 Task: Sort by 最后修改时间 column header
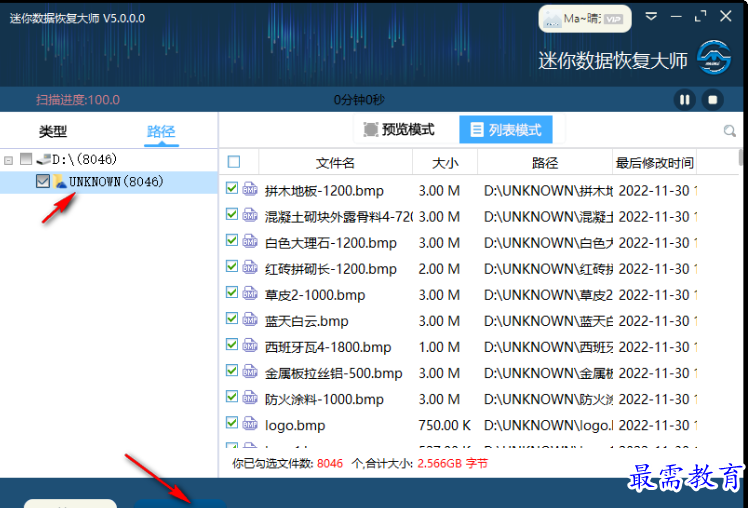[x=654, y=163]
